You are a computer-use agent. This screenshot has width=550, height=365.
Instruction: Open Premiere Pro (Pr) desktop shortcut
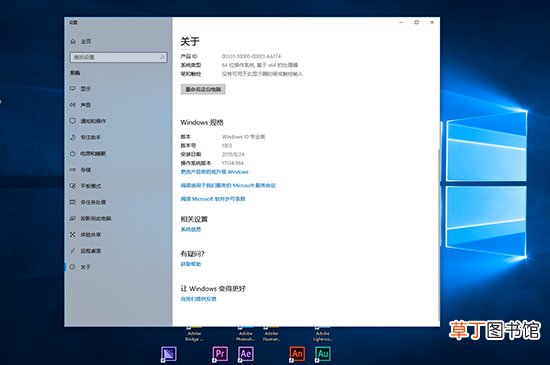pos(220,354)
